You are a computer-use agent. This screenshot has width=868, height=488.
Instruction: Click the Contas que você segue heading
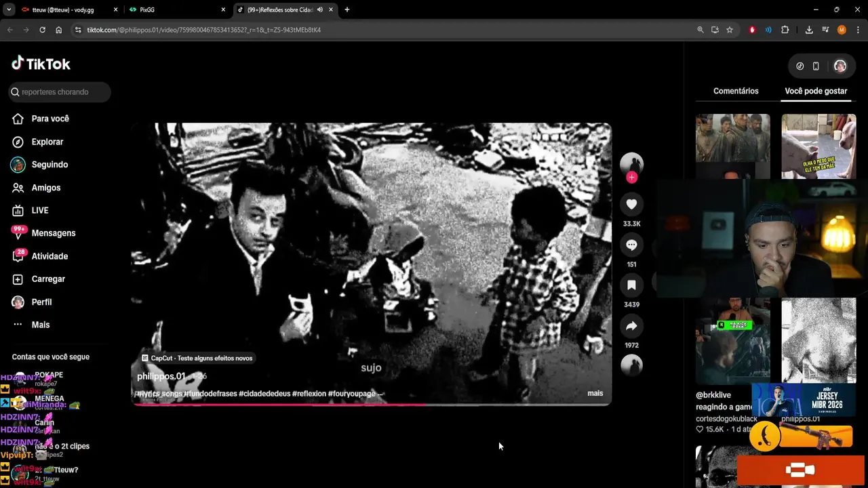(x=51, y=357)
